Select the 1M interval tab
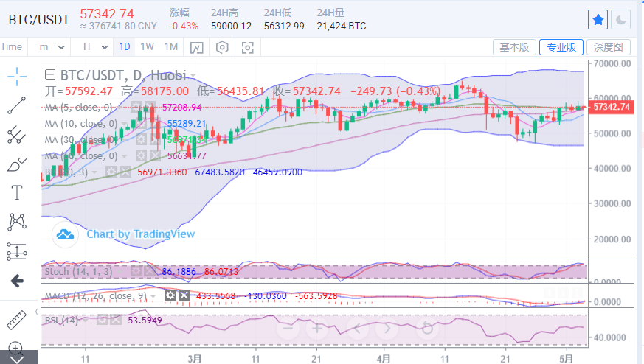644x364 pixels. [x=171, y=46]
